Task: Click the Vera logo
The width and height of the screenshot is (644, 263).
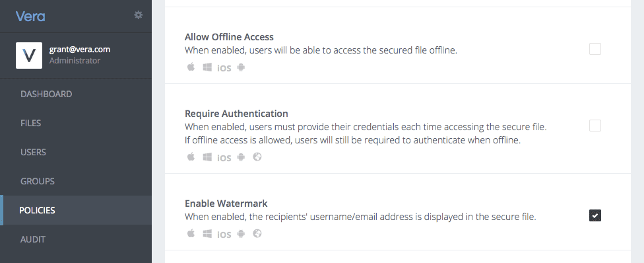Action: [30, 17]
